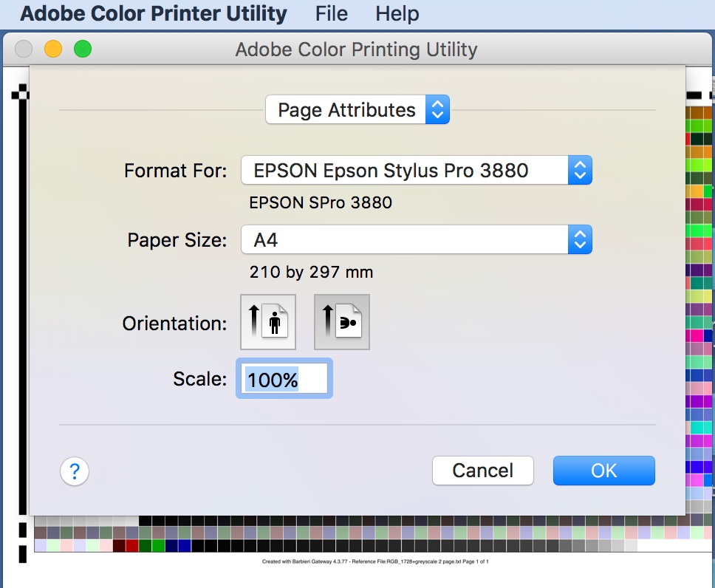The image size is (715, 588).
Task: Click the 'Format For:' label
Action: [176, 171]
